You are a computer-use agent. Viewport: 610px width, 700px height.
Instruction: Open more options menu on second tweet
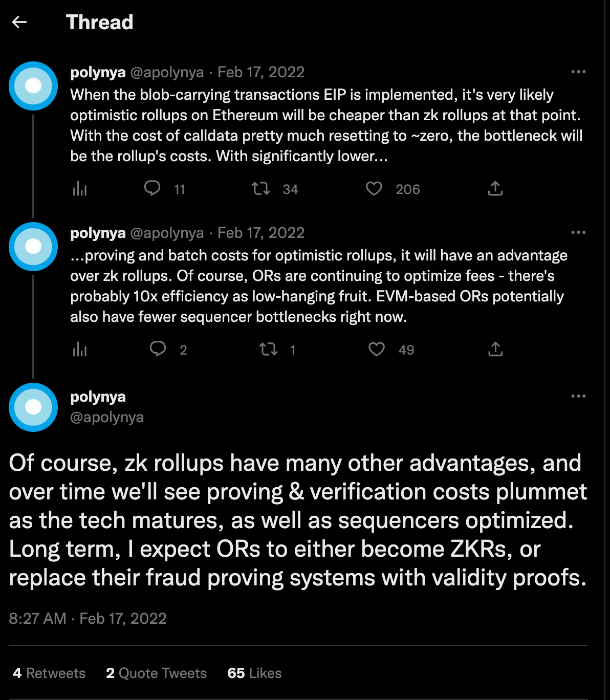tap(578, 232)
